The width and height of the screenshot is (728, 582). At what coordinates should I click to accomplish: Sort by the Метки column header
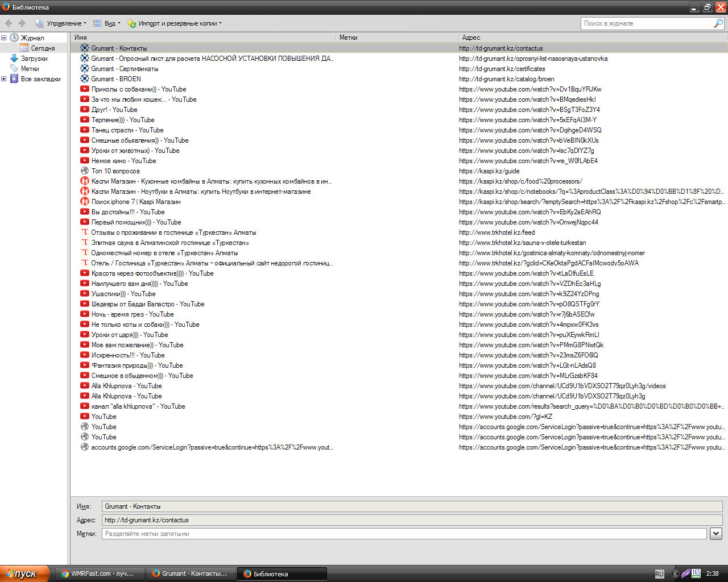tap(397, 38)
